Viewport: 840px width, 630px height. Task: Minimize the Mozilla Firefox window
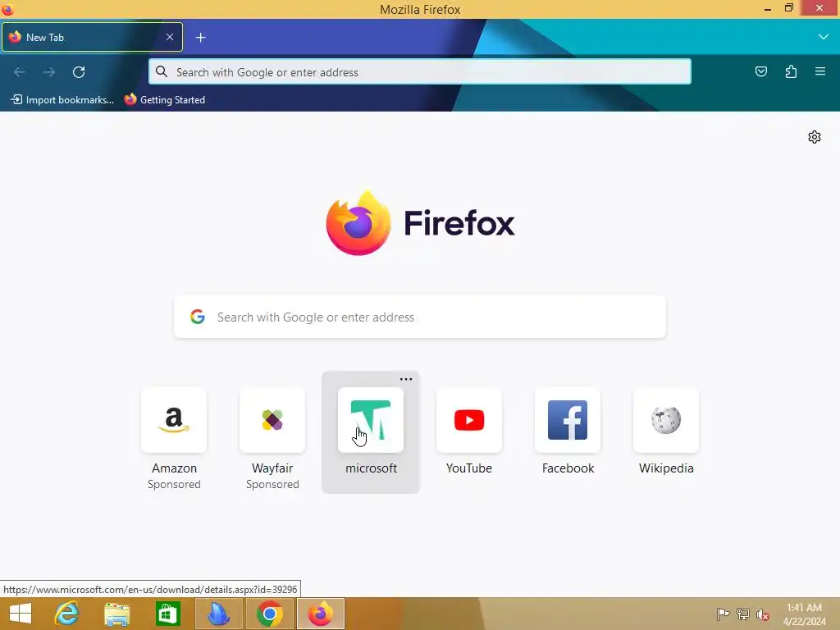[767, 8]
